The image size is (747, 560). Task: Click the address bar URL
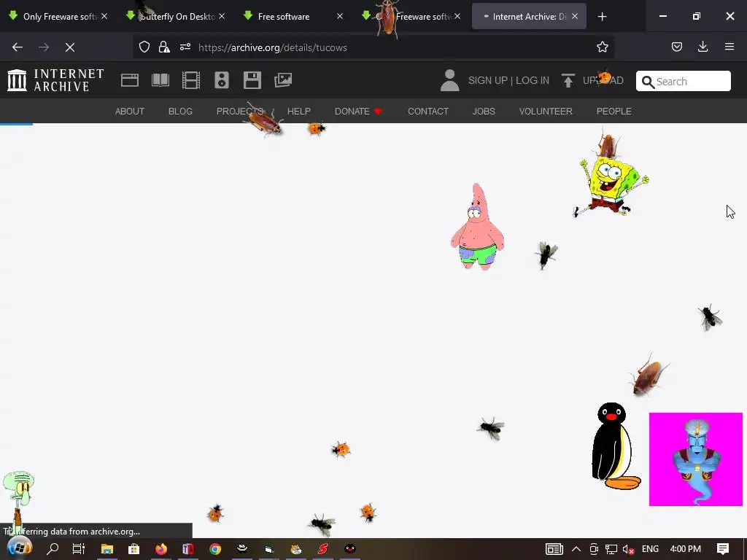[x=273, y=47]
